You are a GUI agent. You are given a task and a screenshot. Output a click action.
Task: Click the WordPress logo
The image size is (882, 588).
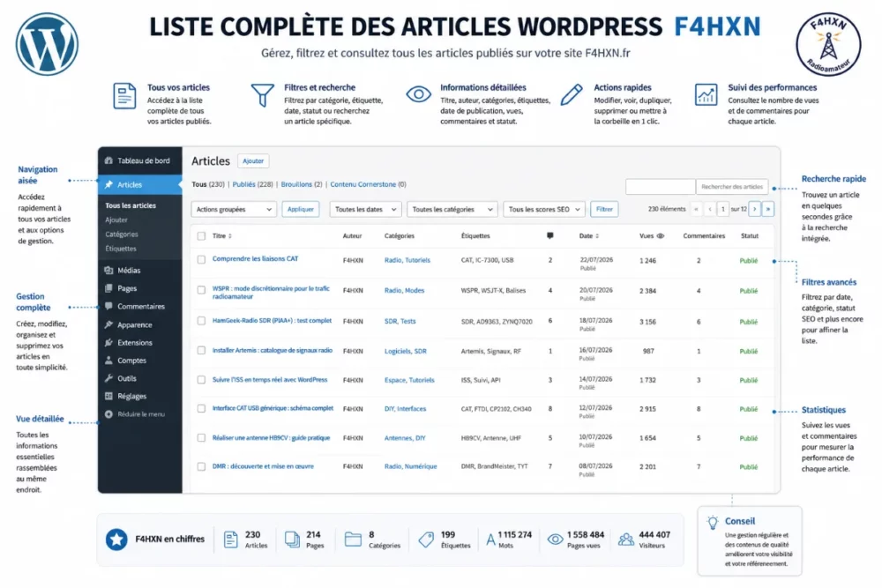click(47, 44)
